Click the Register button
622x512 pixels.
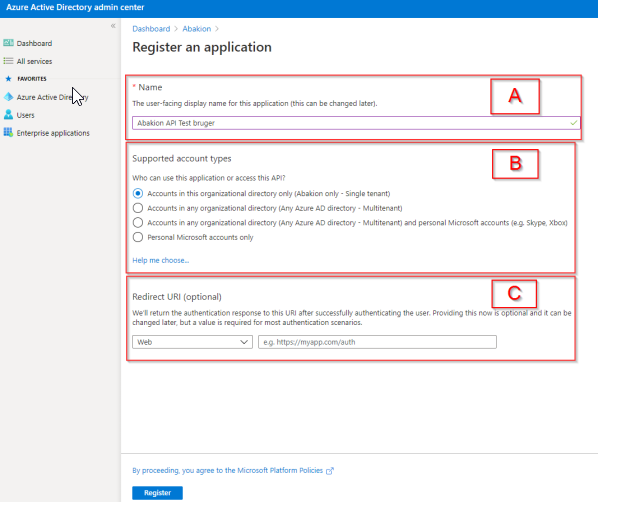157,493
